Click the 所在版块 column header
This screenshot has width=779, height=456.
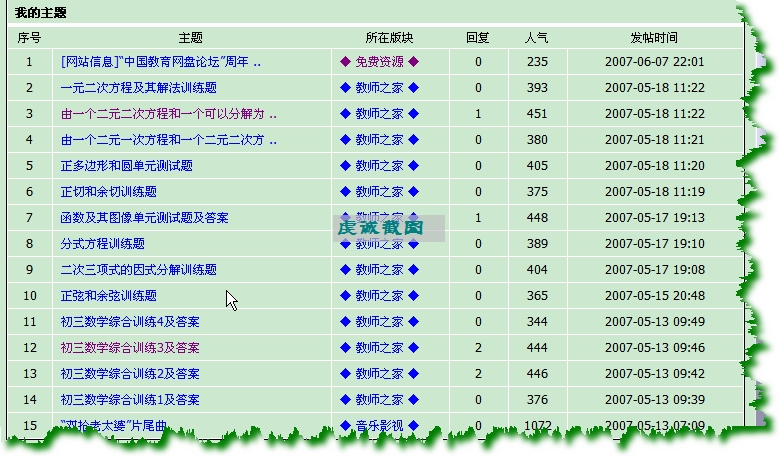390,38
